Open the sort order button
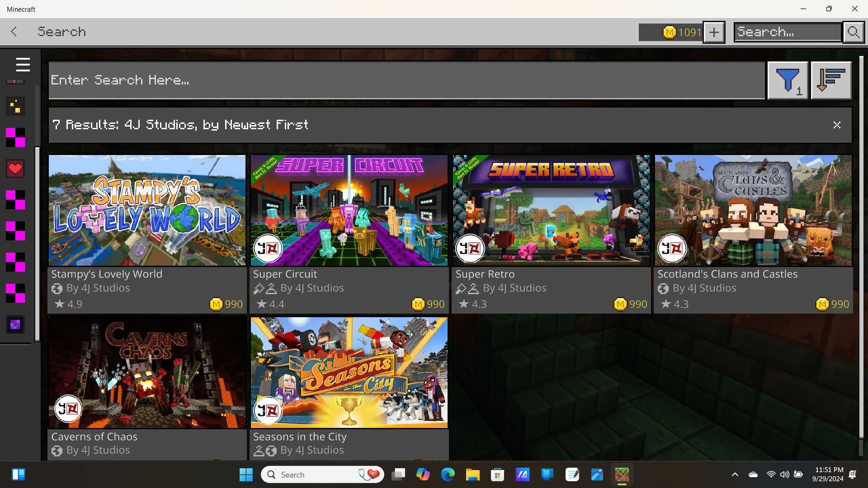 coord(831,80)
